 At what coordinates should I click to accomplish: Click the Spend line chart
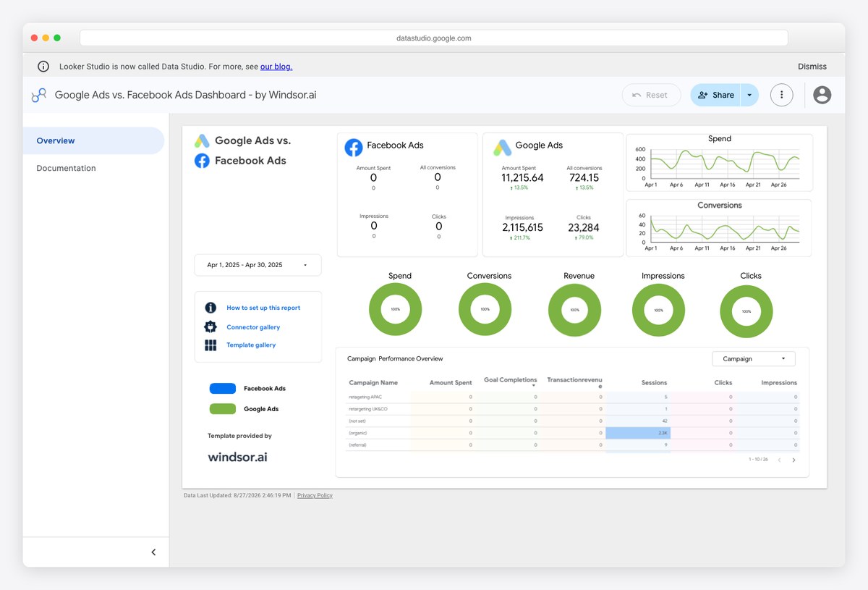click(720, 162)
